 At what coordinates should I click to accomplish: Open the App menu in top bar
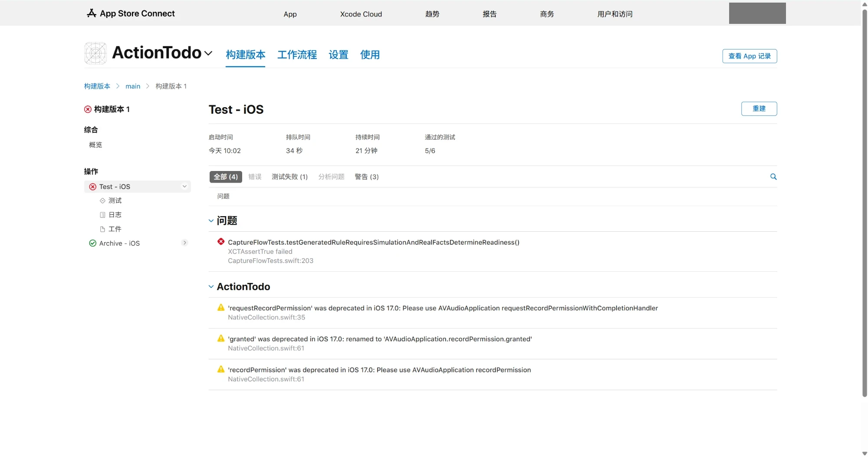290,14
